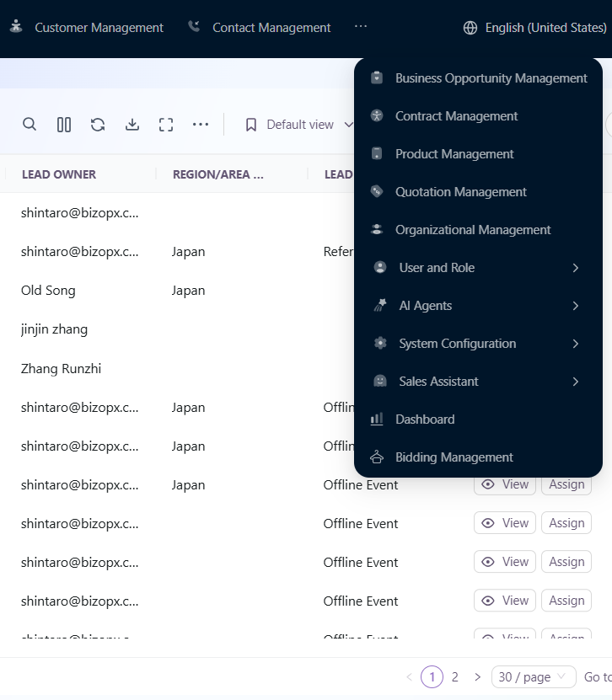The height and width of the screenshot is (700, 612).
Task: Click the bookmark icon beside Default view
Action: coord(251,125)
